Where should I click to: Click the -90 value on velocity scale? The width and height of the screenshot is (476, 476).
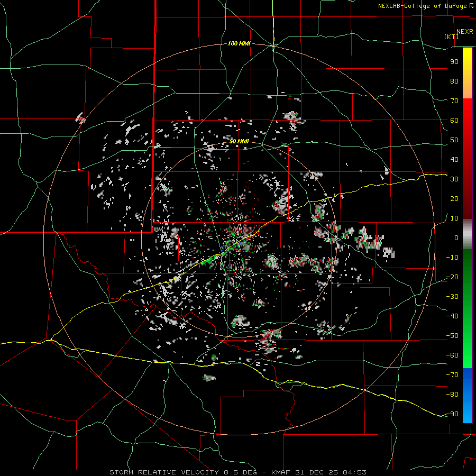coord(452,414)
